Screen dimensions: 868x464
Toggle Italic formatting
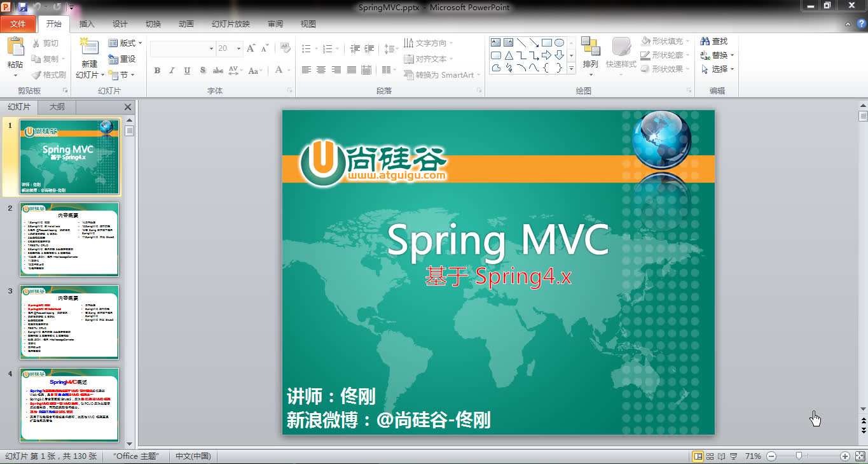[172, 71]
